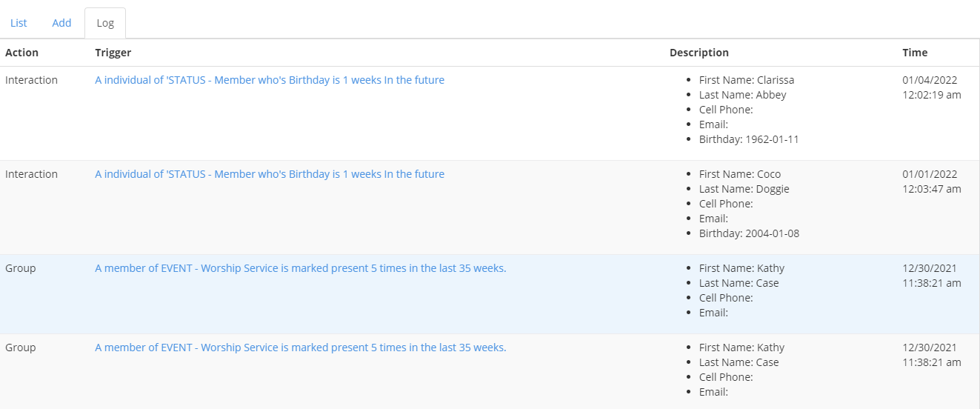The width and height of the screenshot is (980, 409).
Task: Click the 'Last Name: Doggie' entry
Action: pyautogui.click(x=744, y=189)
